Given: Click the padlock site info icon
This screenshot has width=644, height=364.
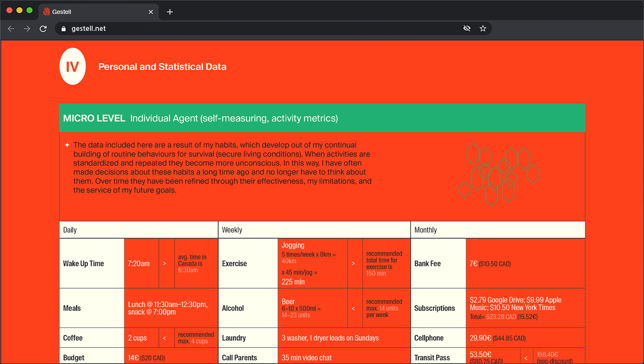Looking at the screenshot, I should tap(64, 29).
